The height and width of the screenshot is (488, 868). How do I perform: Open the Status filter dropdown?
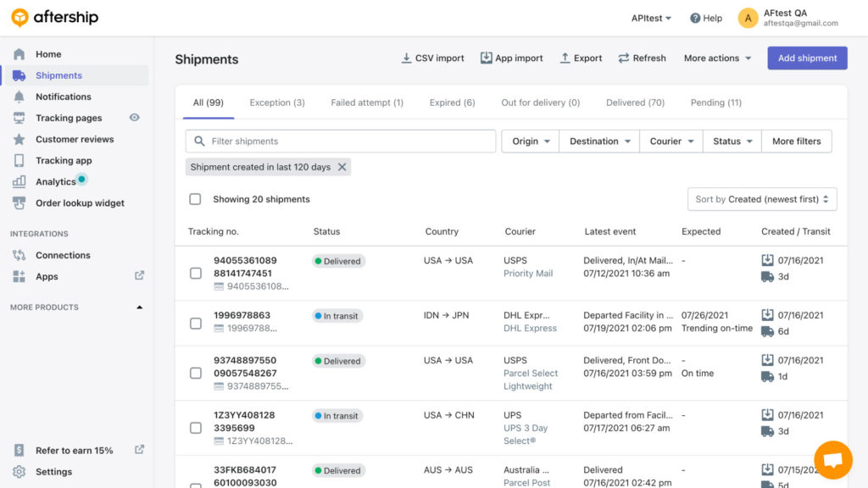732,141
